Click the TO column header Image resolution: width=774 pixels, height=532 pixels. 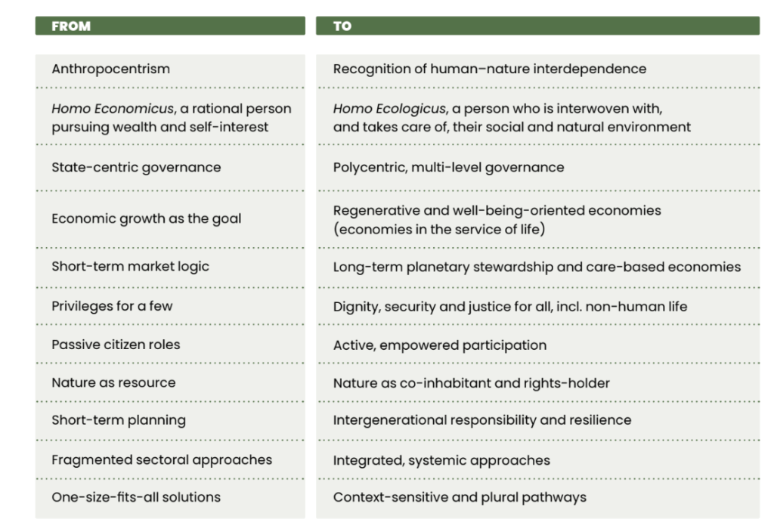coord(342,26)
